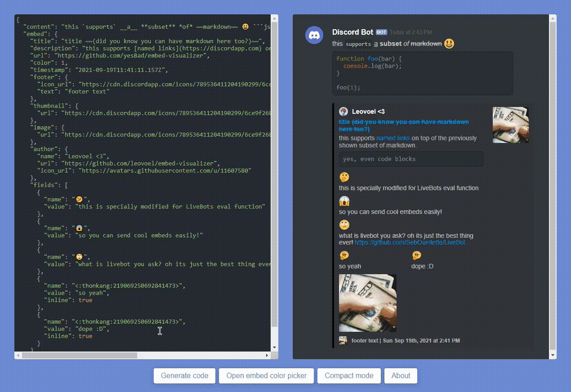Image resolution: width=571 pixels, height=392 pixels.
Task: Click the BOT tag badge
Action: pyautogui.click(x=382, y=32)
